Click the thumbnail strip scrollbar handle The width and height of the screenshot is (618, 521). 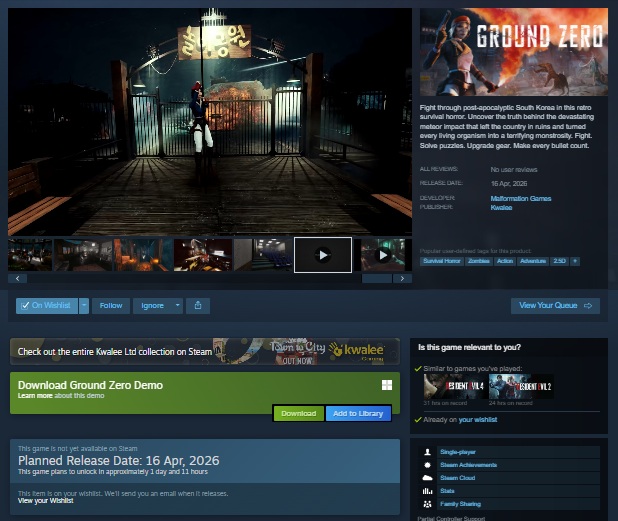pos(377,279)
